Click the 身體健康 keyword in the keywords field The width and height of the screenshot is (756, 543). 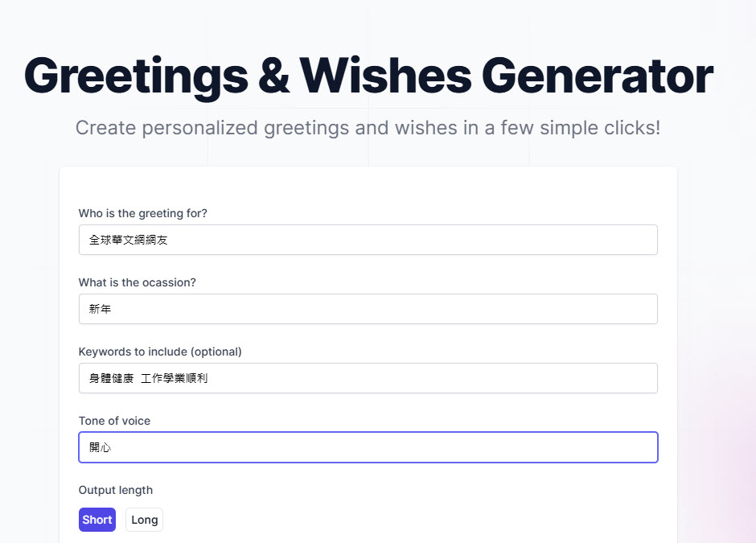tap(111, 378)
